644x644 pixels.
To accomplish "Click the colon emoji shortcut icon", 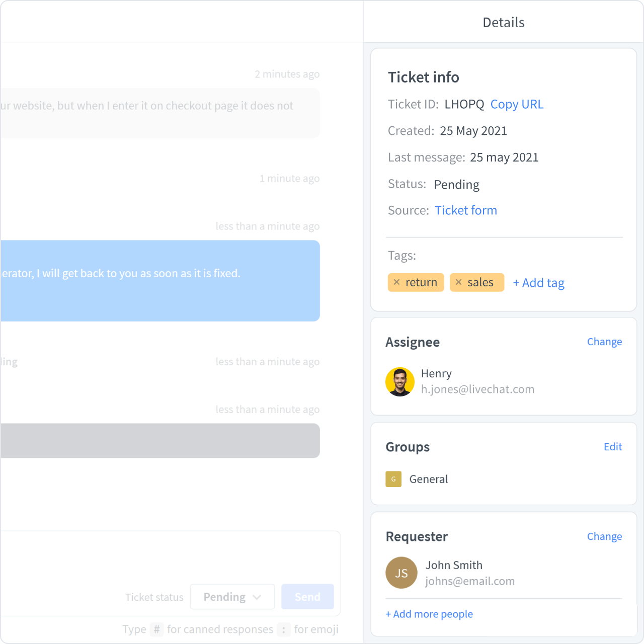I will pos(283,629).
